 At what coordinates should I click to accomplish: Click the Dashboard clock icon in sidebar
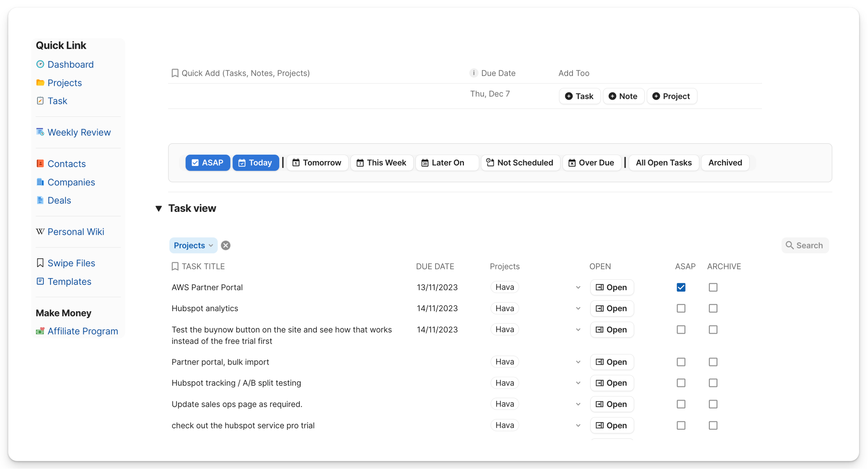pyautogui.click(x=40, y=64)
